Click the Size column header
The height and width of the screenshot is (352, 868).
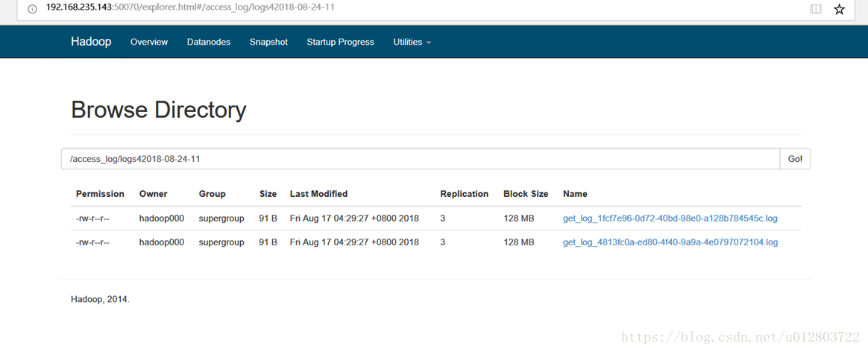[x=268, y=194]
